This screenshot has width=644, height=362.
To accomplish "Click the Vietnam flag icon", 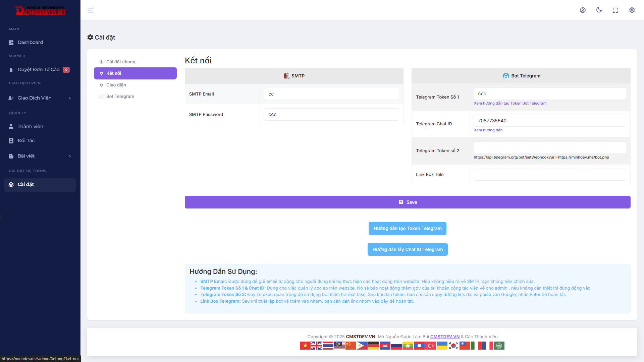I will click(305, 346).
